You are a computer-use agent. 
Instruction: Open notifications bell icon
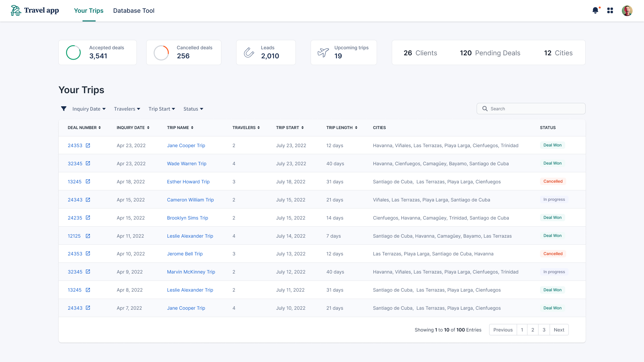[595, 10]
